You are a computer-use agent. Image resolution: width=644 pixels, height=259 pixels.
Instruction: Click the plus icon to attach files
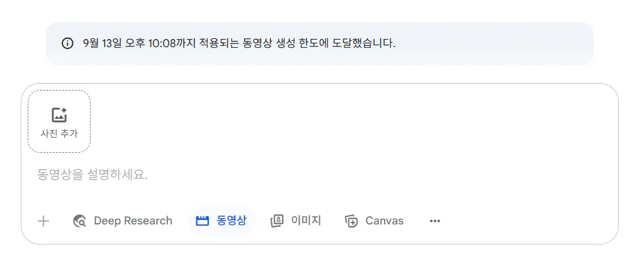[x=43, y=221]
